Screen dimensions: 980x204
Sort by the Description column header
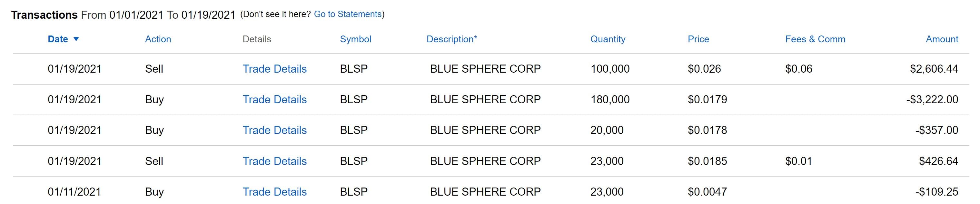pos(451,39)
